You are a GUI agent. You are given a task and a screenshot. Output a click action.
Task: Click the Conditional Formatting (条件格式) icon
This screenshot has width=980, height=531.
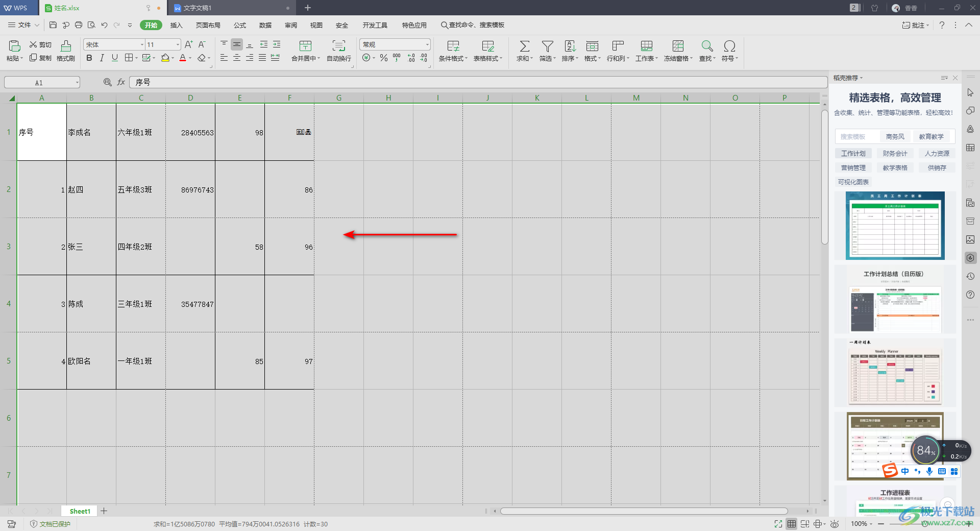[x=453, y=46]
